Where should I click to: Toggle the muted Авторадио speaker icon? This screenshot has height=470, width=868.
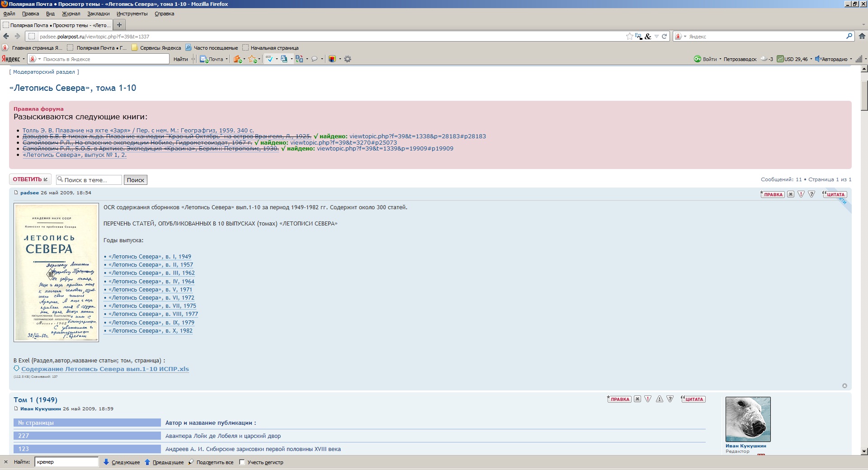(817, 59)
